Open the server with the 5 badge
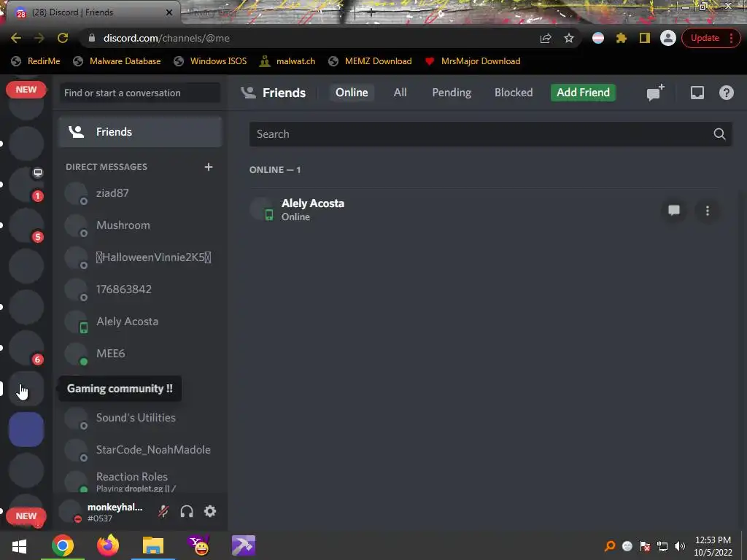Screen dimensions: 747x560 26,225
